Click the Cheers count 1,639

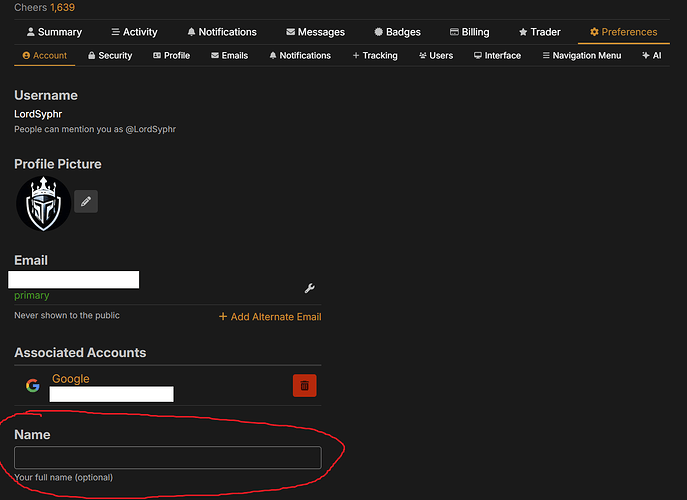62,7
